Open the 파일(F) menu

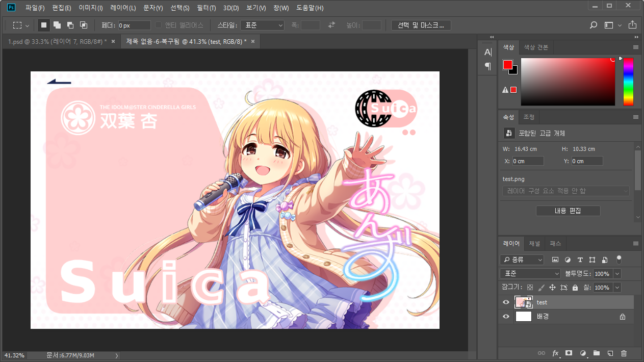point(35,8)
